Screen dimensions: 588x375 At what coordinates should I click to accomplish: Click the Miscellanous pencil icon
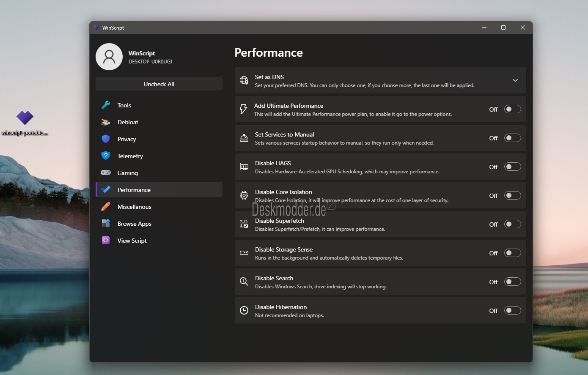point(106,206)
